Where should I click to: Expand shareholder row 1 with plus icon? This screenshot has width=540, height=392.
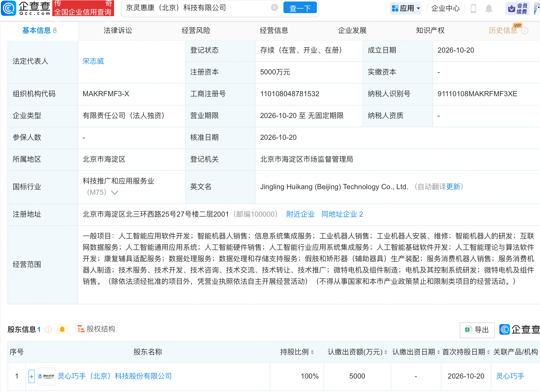click(x=32, y=376)
